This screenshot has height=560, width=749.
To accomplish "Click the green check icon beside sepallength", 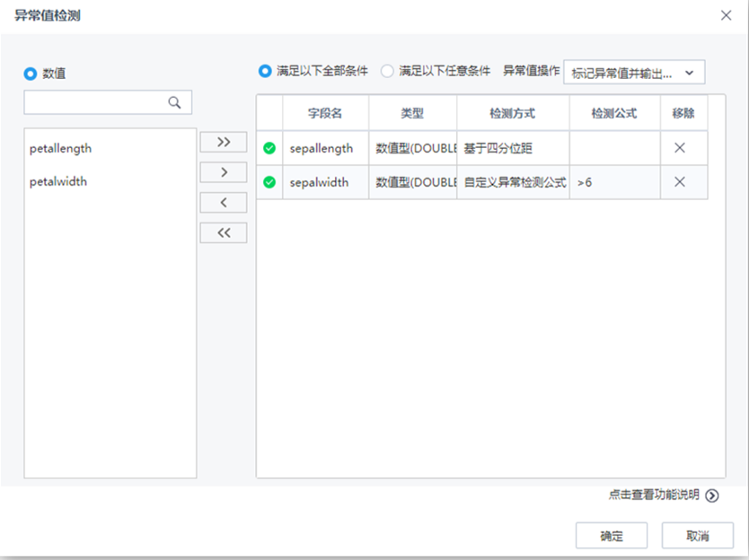I will [x=269, y=148].
